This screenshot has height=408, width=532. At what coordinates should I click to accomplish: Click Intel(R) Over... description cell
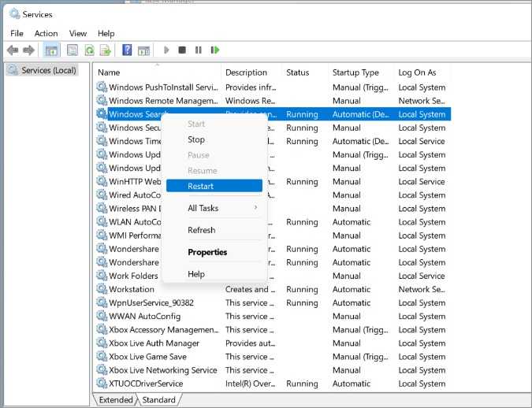coord(251,384)
